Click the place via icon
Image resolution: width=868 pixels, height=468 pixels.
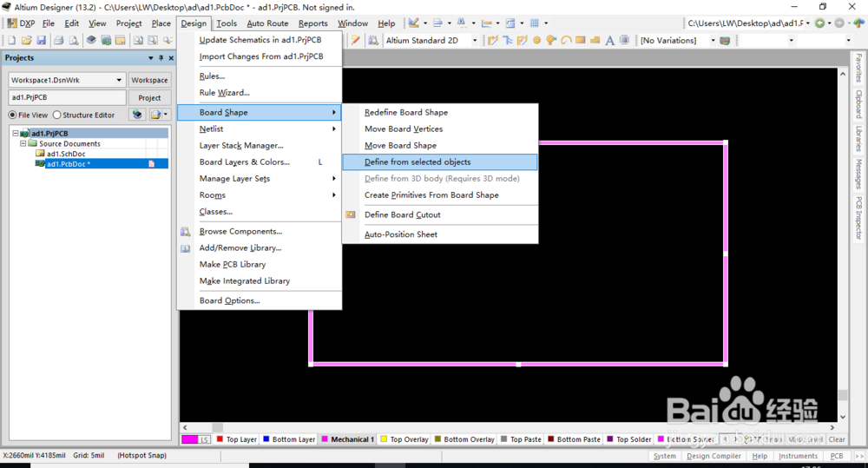tap(551, 40)
